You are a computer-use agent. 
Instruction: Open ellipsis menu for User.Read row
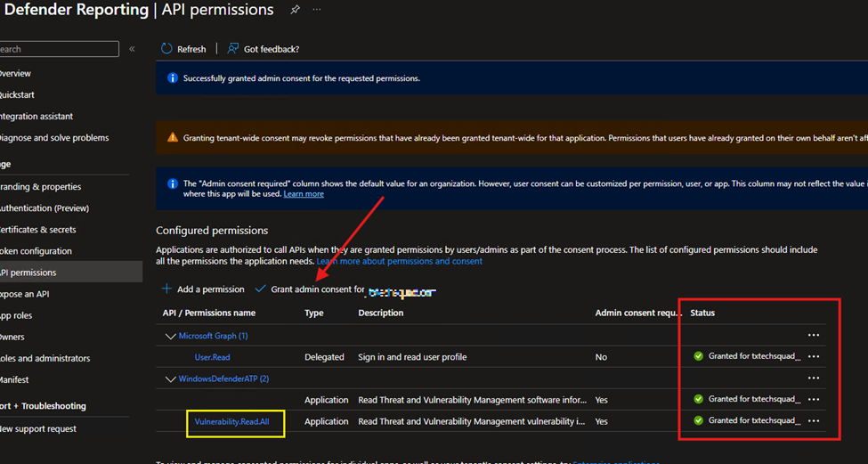(x=813, y=356)
